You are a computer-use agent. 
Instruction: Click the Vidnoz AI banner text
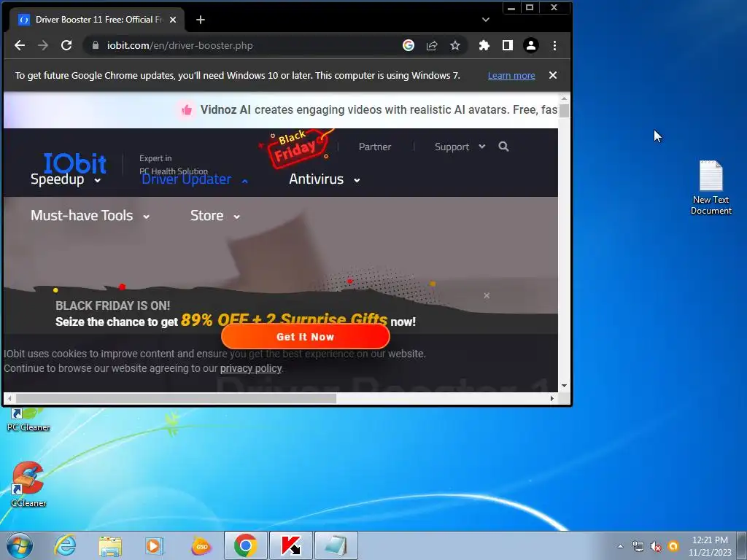(379, 109)
